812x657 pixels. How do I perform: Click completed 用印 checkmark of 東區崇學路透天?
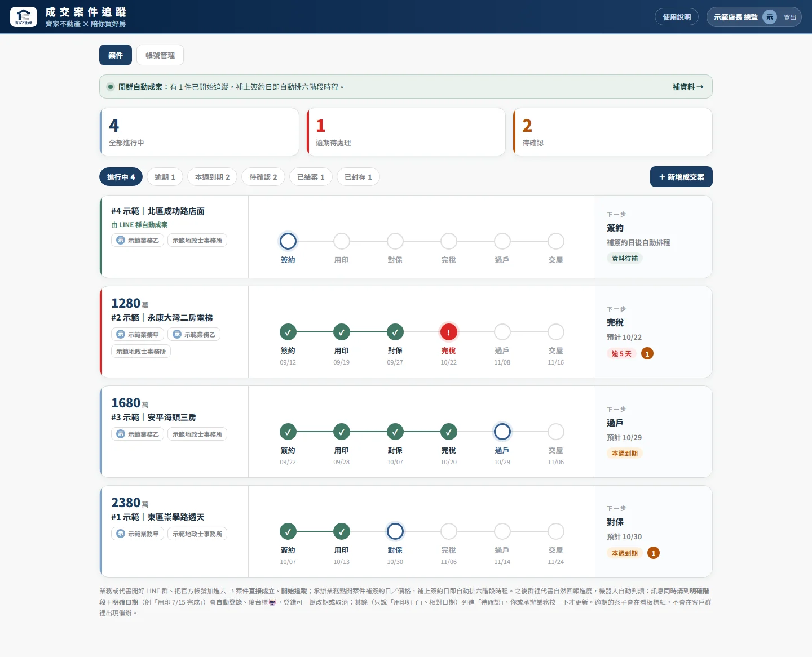click(x=342, y=531)
